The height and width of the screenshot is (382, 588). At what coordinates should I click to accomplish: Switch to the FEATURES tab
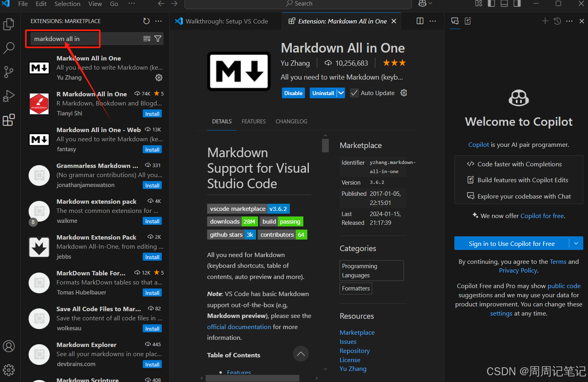254,121
